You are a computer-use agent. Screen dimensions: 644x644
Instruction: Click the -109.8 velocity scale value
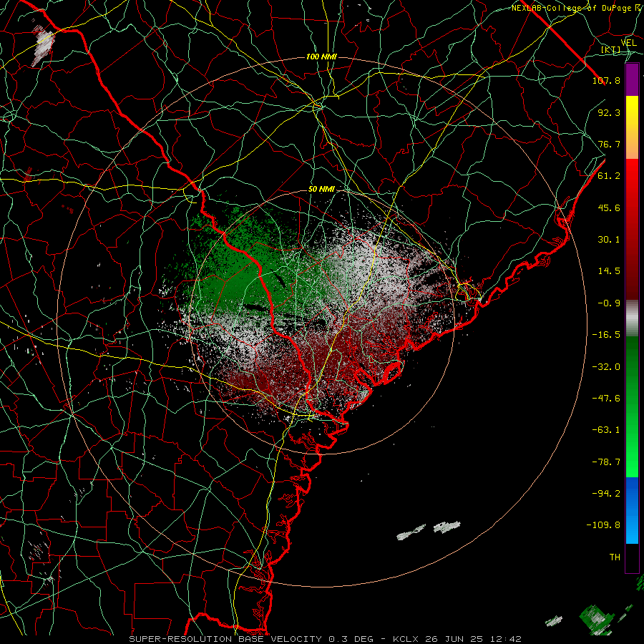coord(603,525)
